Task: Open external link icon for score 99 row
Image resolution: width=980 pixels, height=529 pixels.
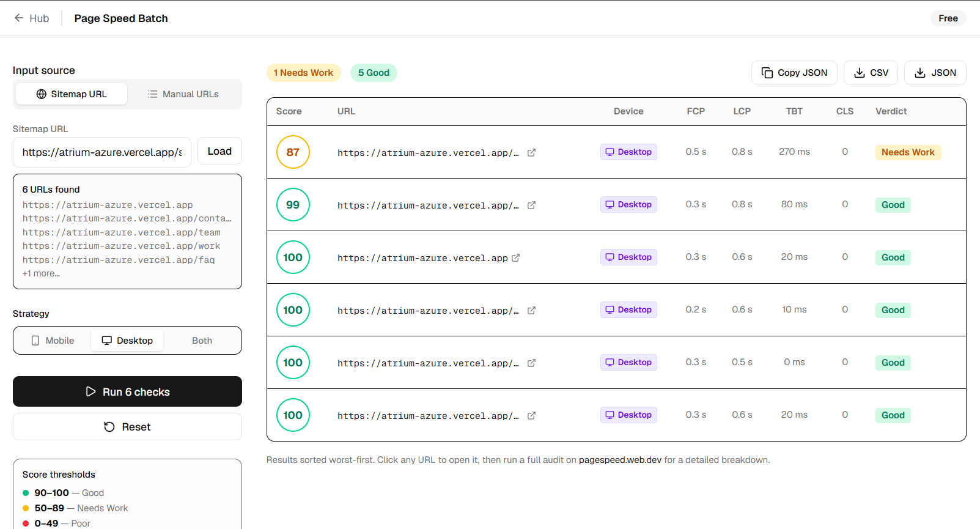Action: (531, 205)
